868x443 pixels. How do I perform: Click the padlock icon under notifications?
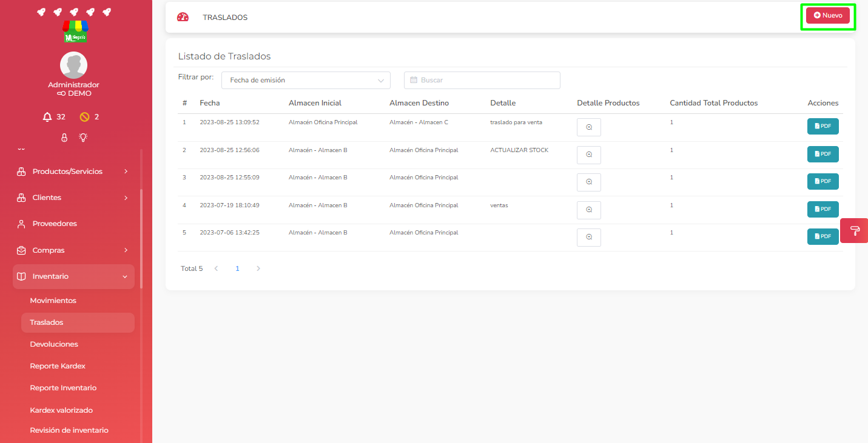click(64, 138)
